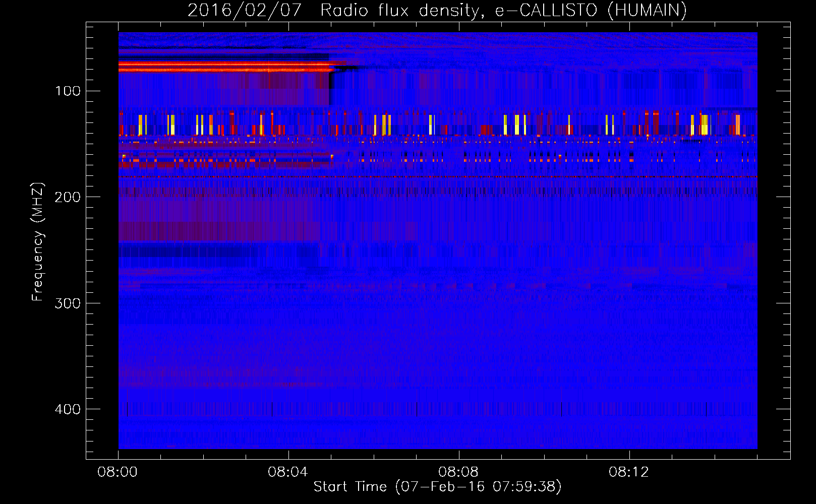Click the '08:08' time tick label

tap(458, 472)
